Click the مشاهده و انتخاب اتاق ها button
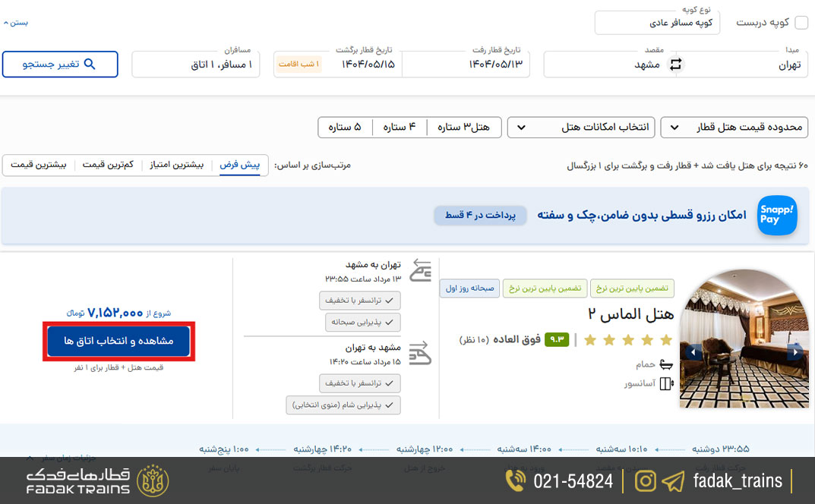This screenshot has height=504, width=815. pyautogui.click(x=118, y=342)
